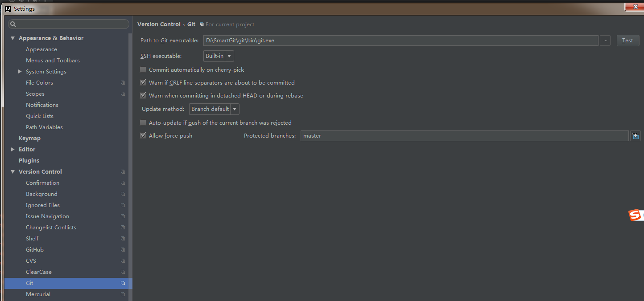Click the project-level icon beside Issue Navigation
Screen dimensions: 644x301
pyautogui.click(x=123, y=216)
